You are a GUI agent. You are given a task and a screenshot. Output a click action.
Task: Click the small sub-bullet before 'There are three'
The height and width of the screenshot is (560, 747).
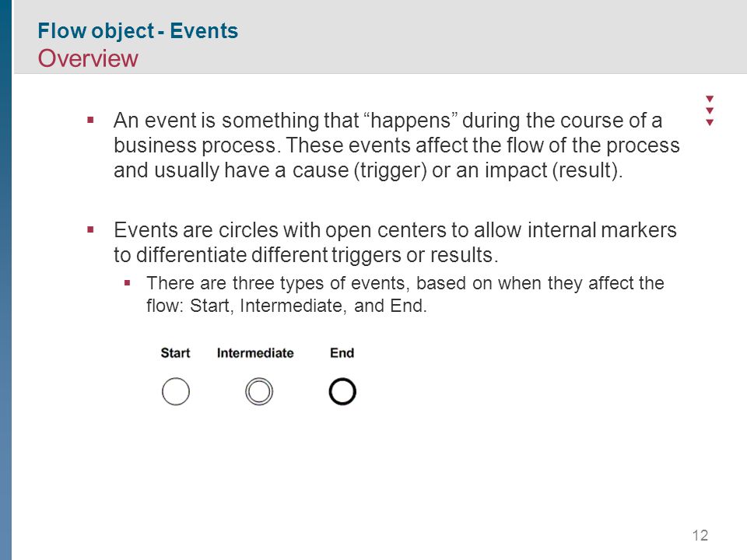127,283
